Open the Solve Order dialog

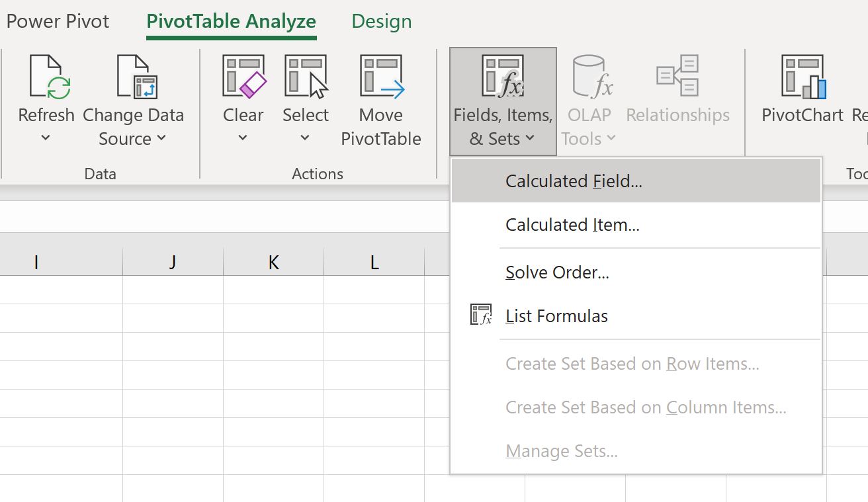pyautogui.click(x=557, y=272)
